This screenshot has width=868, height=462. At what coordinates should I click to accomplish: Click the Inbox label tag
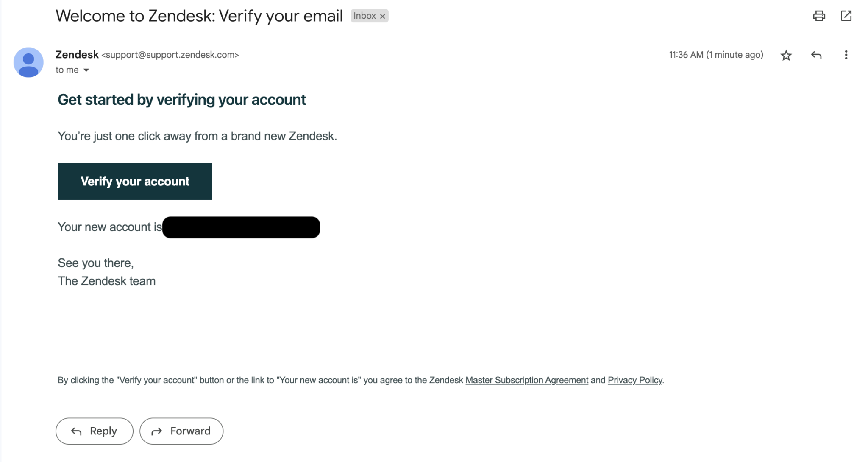(x=365, y=16)
